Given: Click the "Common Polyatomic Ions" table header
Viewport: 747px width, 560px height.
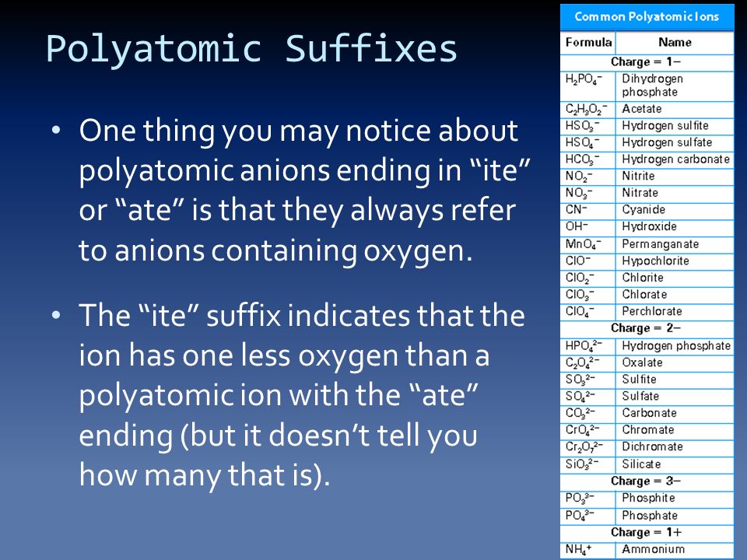Looking at the screenshot, I should click(647, 16).
